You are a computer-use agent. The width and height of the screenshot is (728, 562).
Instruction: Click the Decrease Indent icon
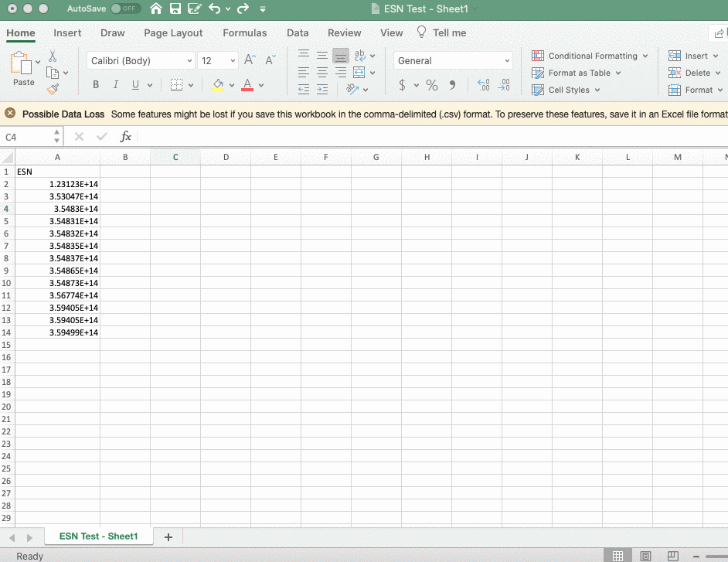[304, 89]
